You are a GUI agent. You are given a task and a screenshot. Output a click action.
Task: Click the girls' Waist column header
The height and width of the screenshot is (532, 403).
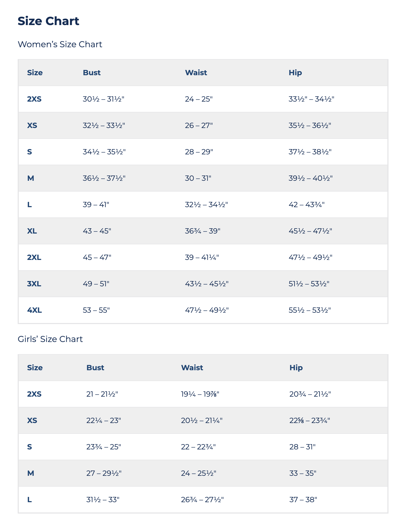click(x=192, y=368)
